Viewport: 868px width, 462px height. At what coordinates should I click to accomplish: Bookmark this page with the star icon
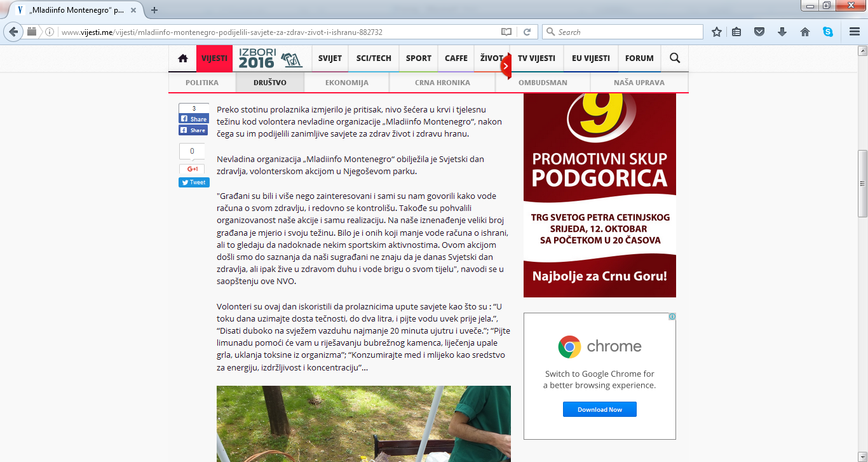pos(717,32)
